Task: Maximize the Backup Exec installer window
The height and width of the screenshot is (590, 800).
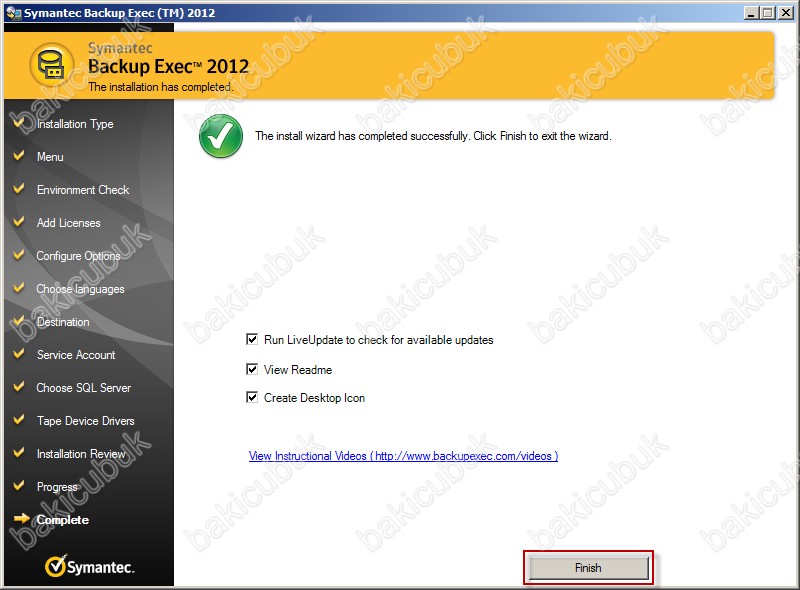Action: tap(767, 13)
